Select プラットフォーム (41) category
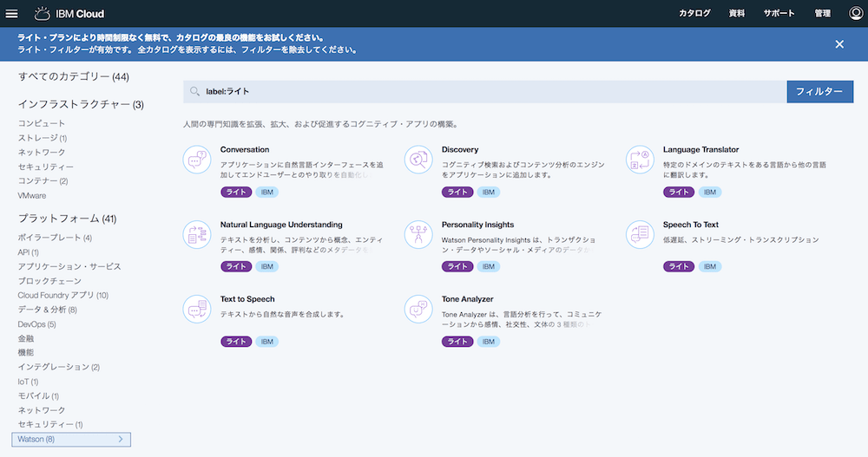This screenshot has width=868, height=457. coord(67,219)
